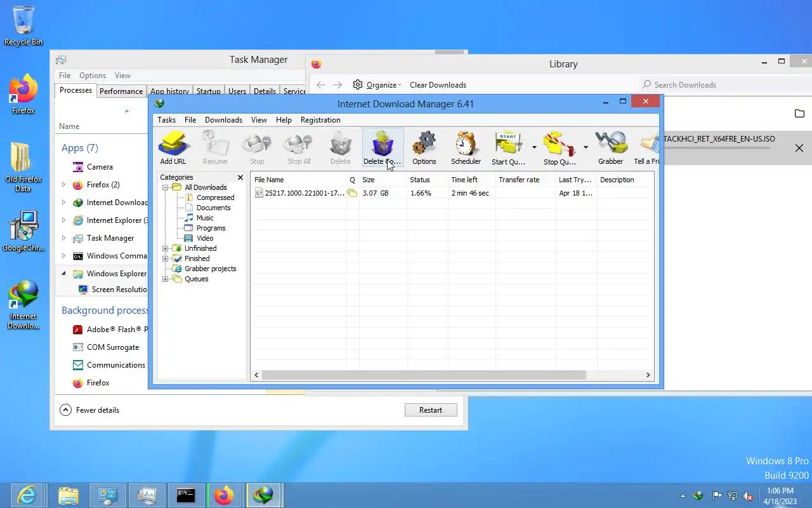This screenshot has width=812, height=508.
Task: Open Organize dropdown in Library window
Action: click(x=377, y=85)
